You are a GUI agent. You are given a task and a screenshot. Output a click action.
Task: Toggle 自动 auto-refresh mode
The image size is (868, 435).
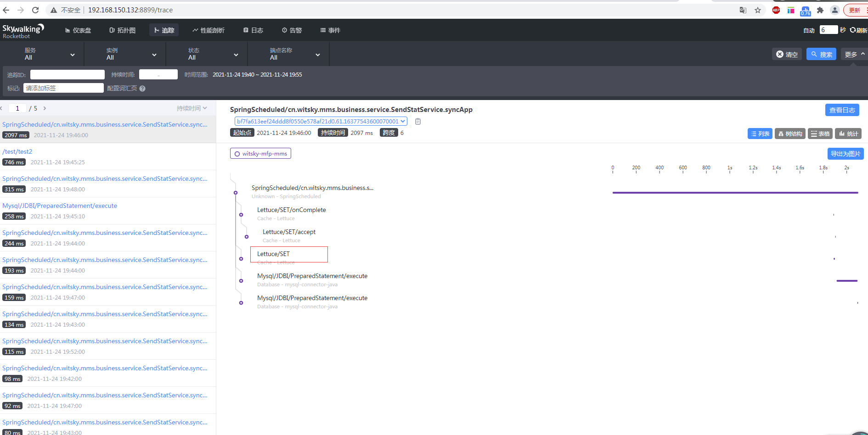point(809,30)
